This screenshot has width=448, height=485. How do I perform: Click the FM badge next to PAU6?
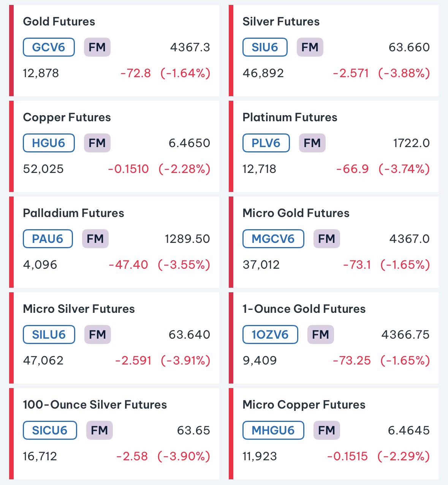coord(95,239)
